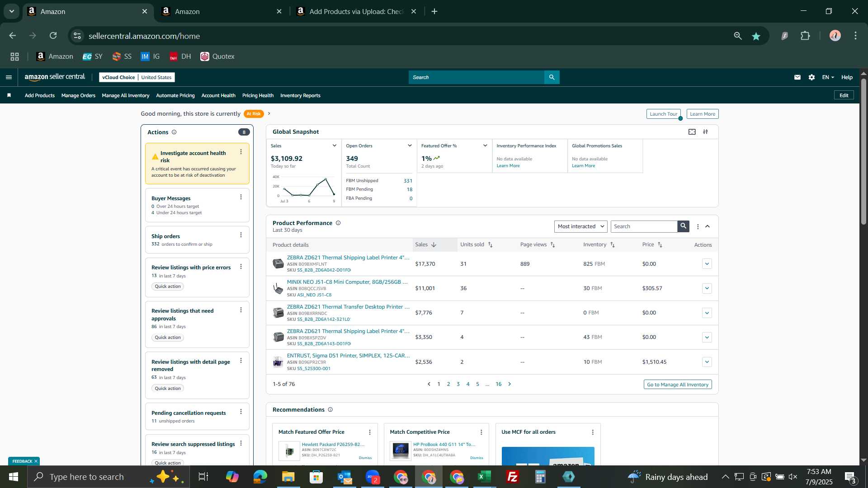Open the settings gear in header
The image size is (868, 488).
coord(812,77)
